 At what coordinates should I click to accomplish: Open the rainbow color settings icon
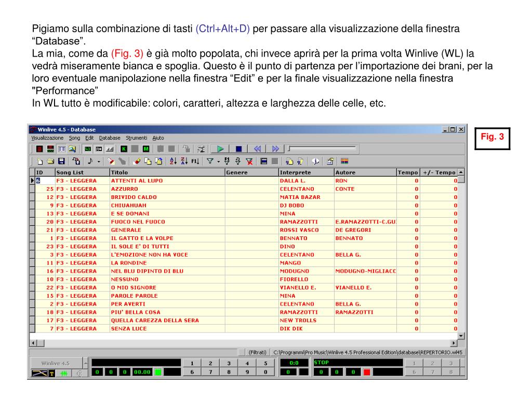coord(344,162)
